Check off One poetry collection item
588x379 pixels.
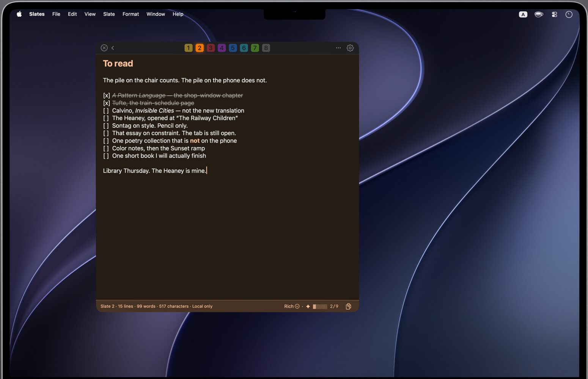pos(106,141)
